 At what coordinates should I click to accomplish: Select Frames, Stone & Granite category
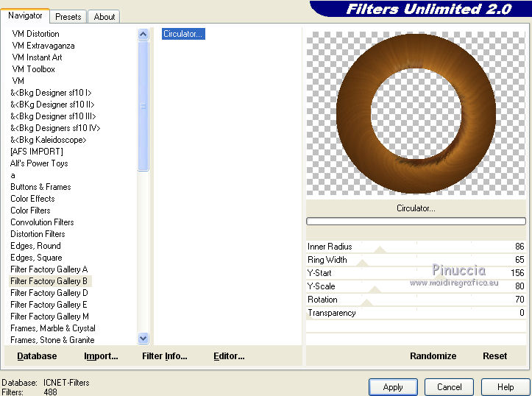[x=52, y=339]
